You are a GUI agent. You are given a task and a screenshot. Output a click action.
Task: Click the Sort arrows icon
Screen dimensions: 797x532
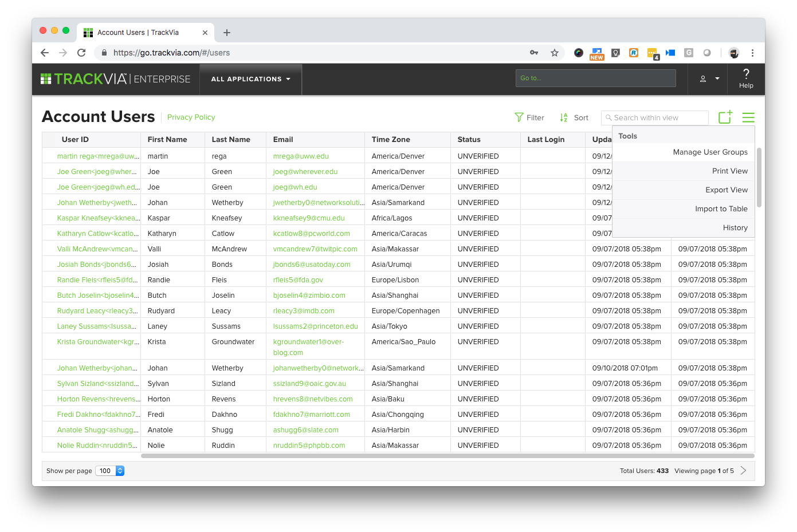point(564,117)
